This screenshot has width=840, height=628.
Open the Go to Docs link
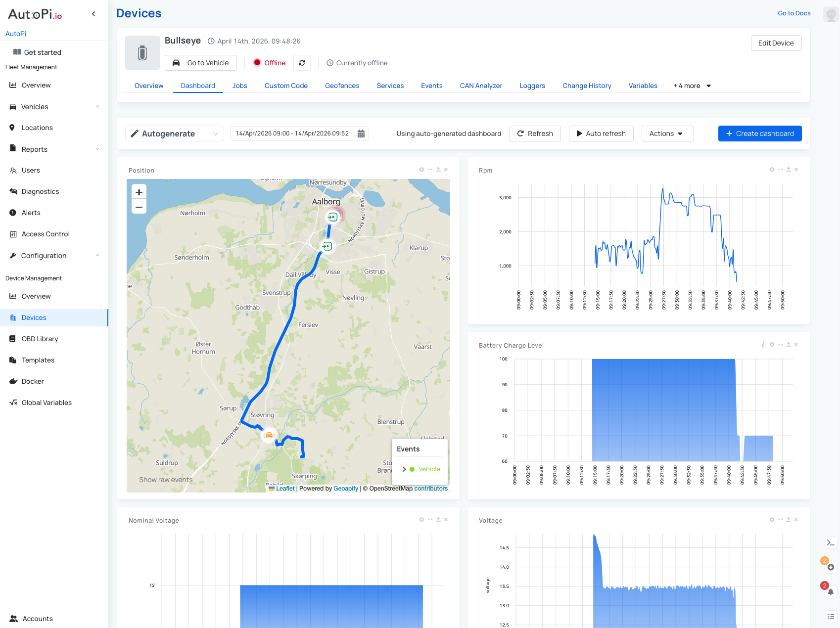(793, 13)
